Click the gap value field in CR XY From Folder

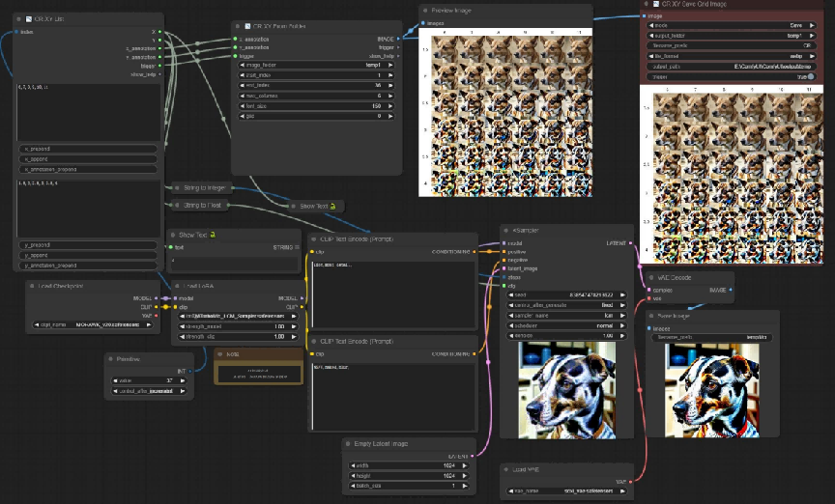[x=317, y=116]
